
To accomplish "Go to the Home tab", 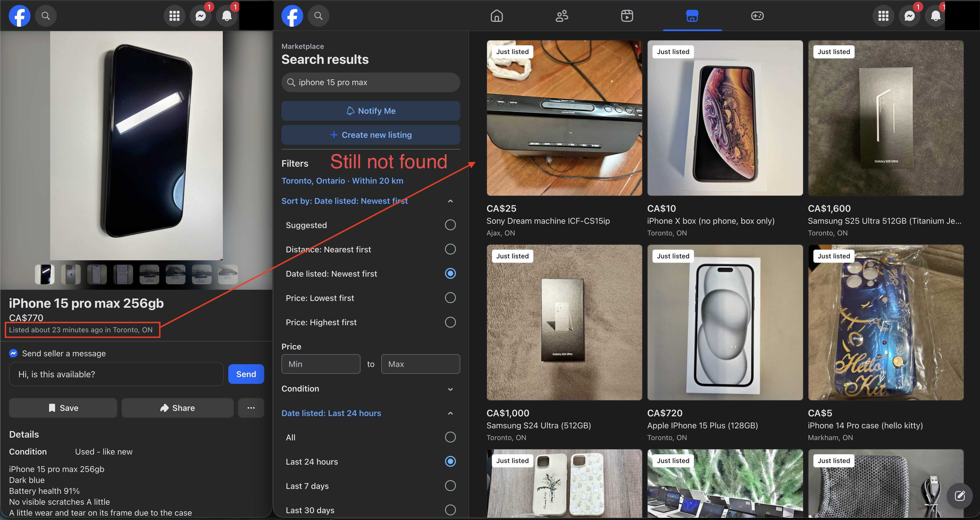I will click(497, 16).
